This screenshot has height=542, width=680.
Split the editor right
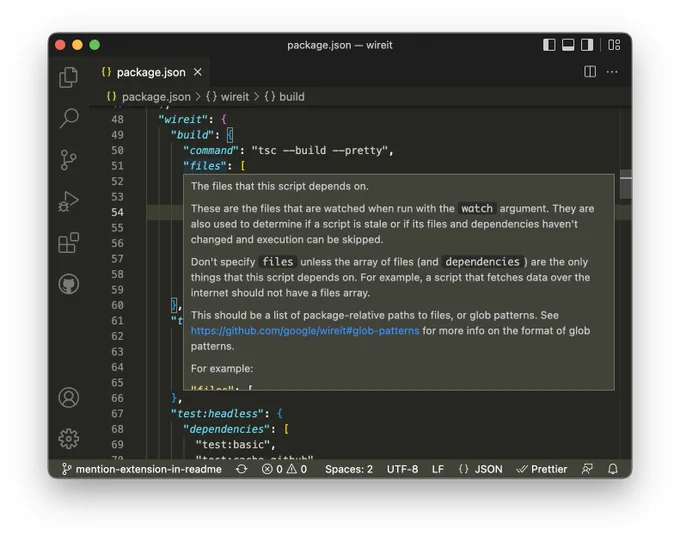pyautogui.click(x=590, y=72)
